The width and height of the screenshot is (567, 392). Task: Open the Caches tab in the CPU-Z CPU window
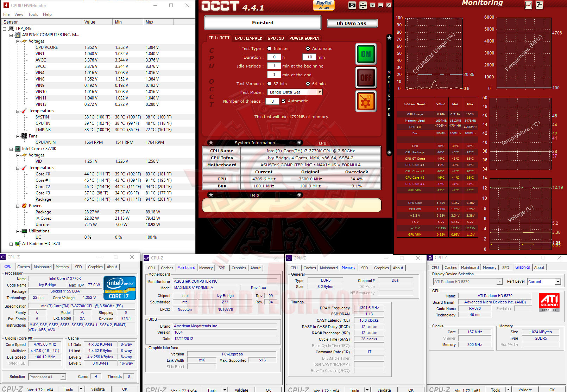(x=24, y=267)
